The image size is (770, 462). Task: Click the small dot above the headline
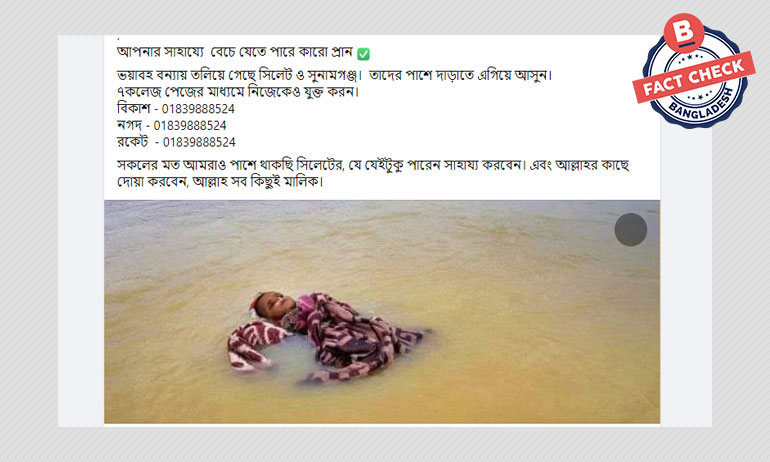[x=118, y=37]
